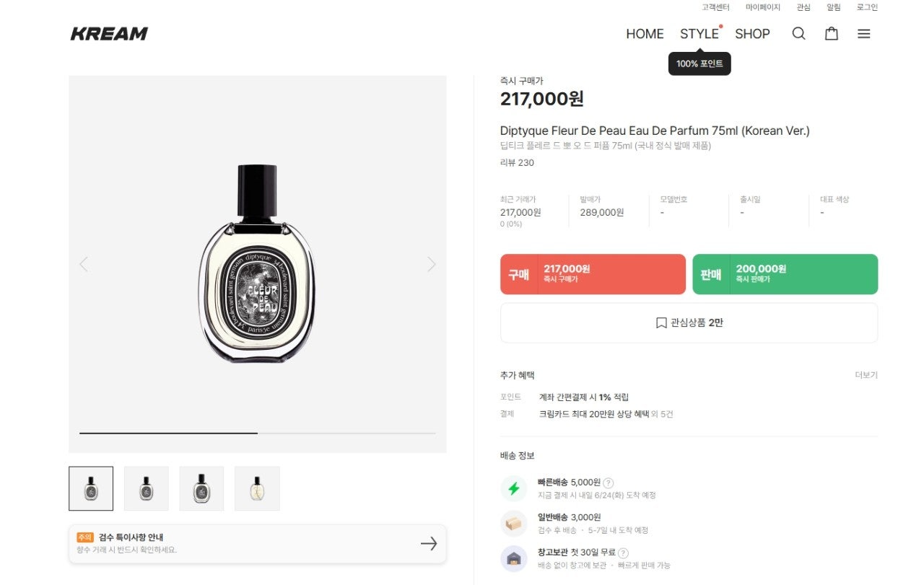Select the second product thumbnail

point(147,488)
